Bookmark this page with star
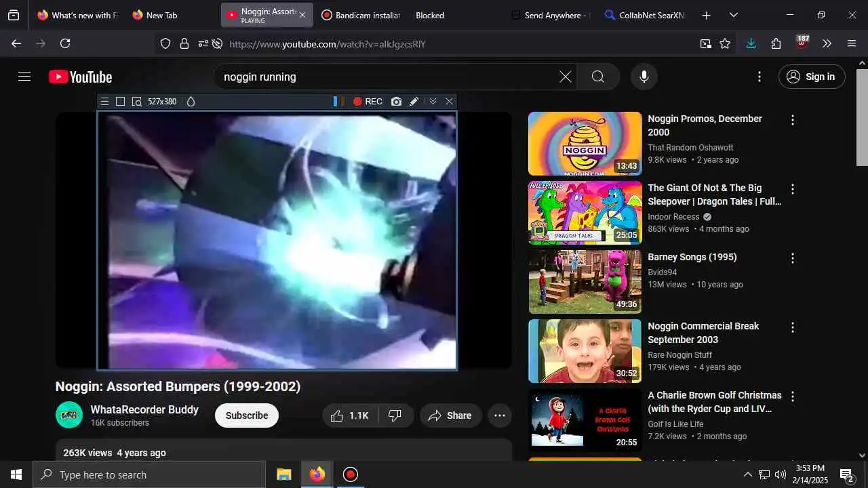The image size is (868, 488). [x=725, y=43]
